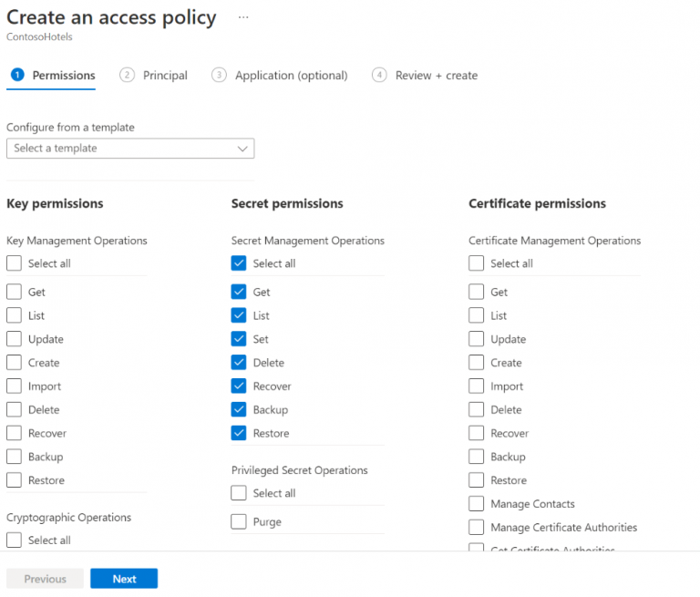Check Select all under Privileged Secret Operations
The height and width of the screenshot is (597, 700).
[x=239, y=493]
